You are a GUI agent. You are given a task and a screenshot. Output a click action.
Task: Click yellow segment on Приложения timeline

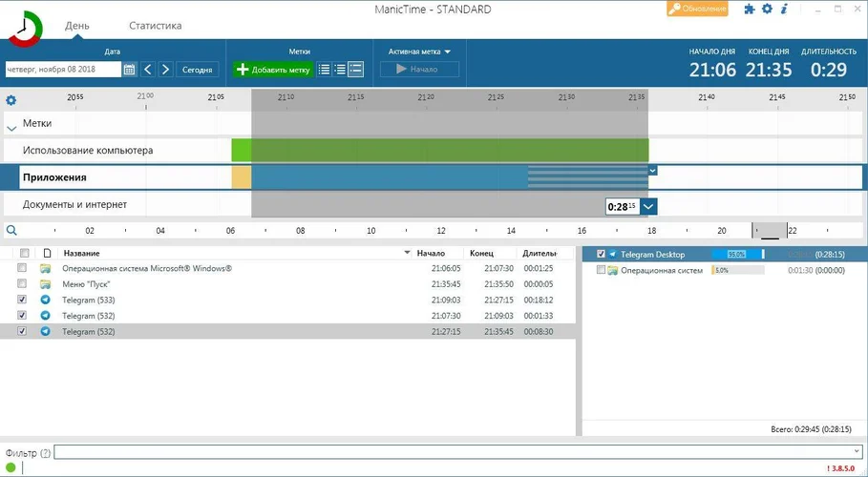point(242,177)
